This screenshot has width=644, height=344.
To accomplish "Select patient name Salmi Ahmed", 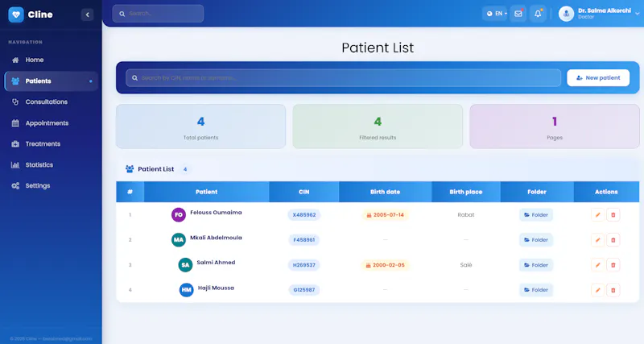I will (x=216, y=262).
